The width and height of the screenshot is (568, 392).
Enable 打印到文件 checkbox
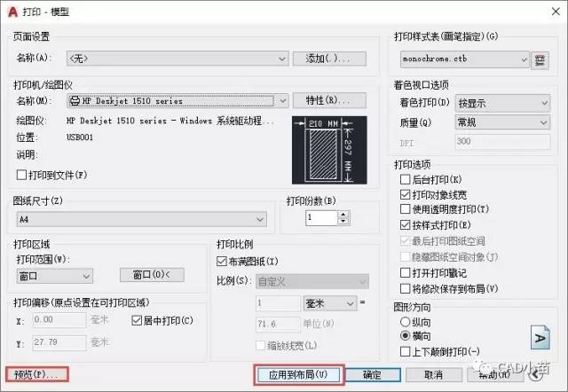tap(21, 176)
